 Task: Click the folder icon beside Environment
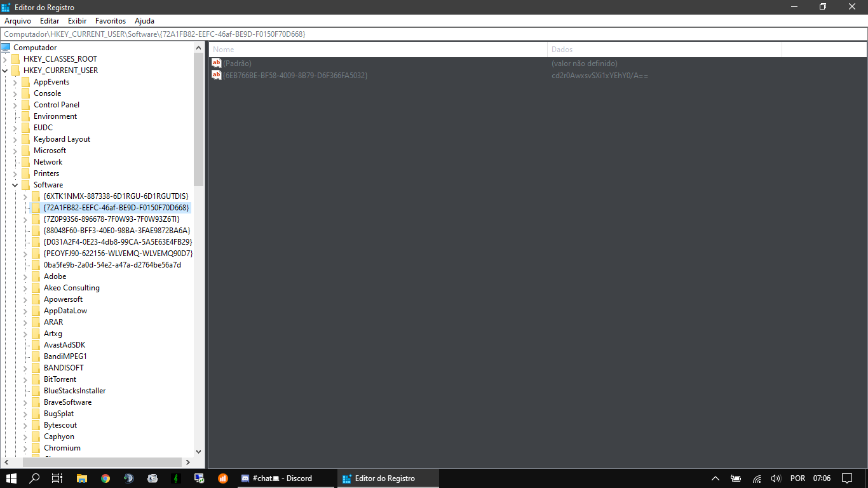click(26, 116)
